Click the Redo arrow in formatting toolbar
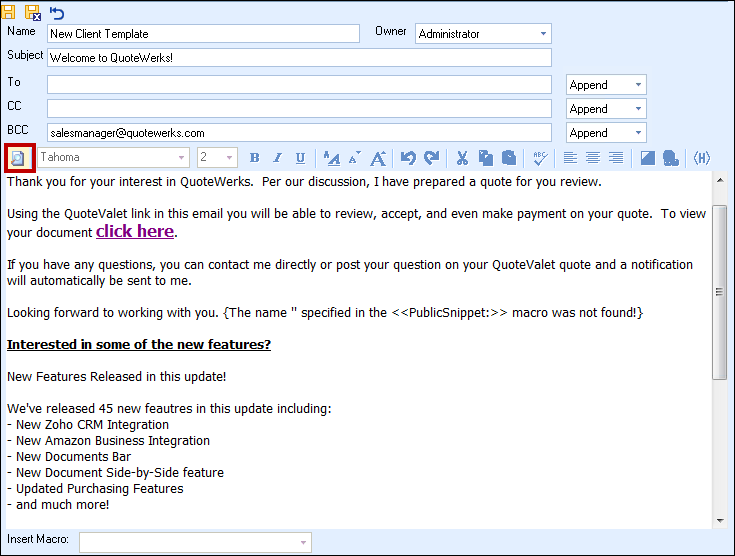 431,158
